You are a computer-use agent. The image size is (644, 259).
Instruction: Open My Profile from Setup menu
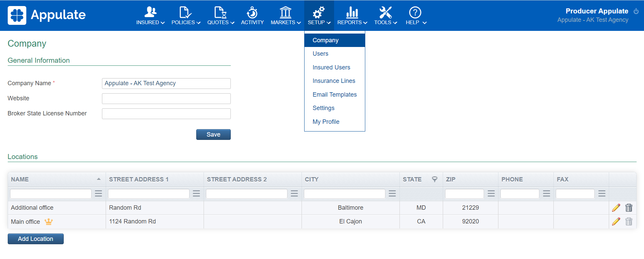pyautogui.click(x=326, y=122)
